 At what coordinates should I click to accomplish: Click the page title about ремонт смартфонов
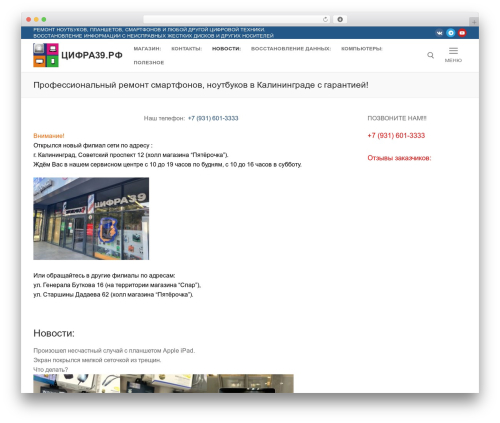coord(201,85)
